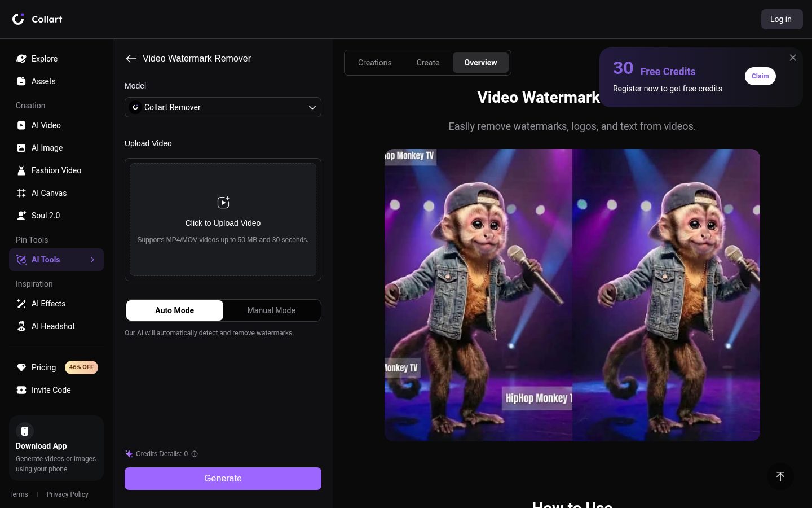The height and width of the screenshot is (508, 812).
Task: Close the Free Credits popup
Action: click(x=793, y=58)
